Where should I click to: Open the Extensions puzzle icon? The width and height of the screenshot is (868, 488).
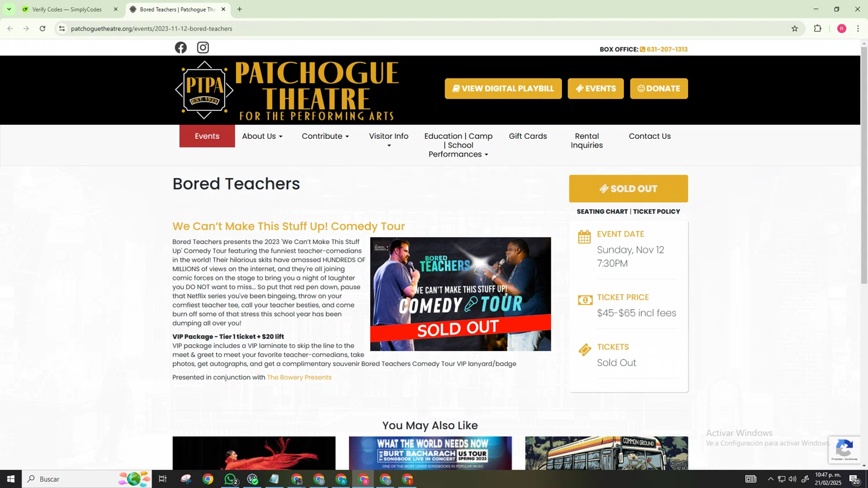[818, 28]
